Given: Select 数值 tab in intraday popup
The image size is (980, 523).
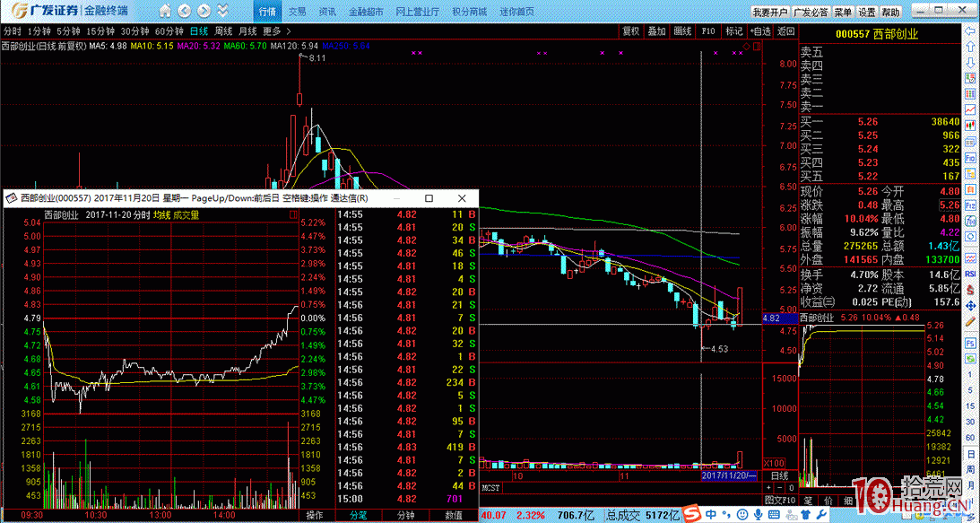Looking at the screenshot, I should pos(453,516).
